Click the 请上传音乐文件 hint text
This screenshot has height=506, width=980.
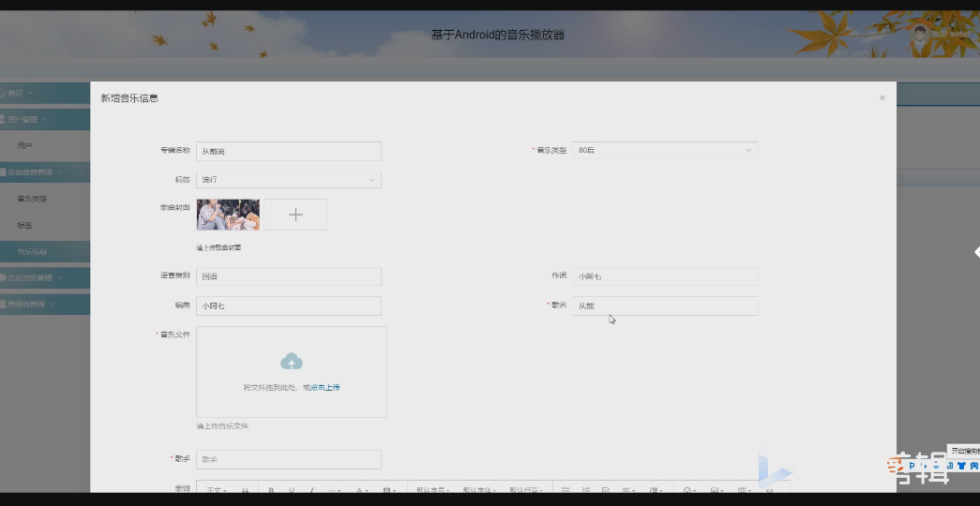(222, 426)
